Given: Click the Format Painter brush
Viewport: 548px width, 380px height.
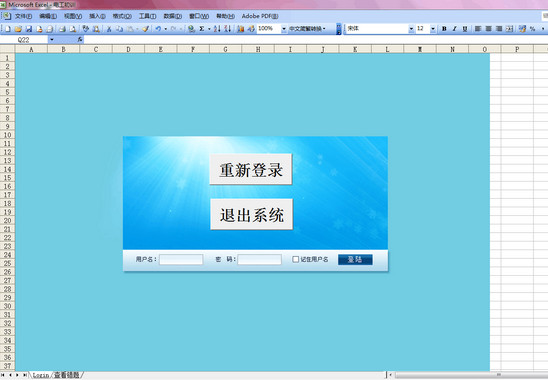Looking at the screenshot, I should tap(145, 29).
